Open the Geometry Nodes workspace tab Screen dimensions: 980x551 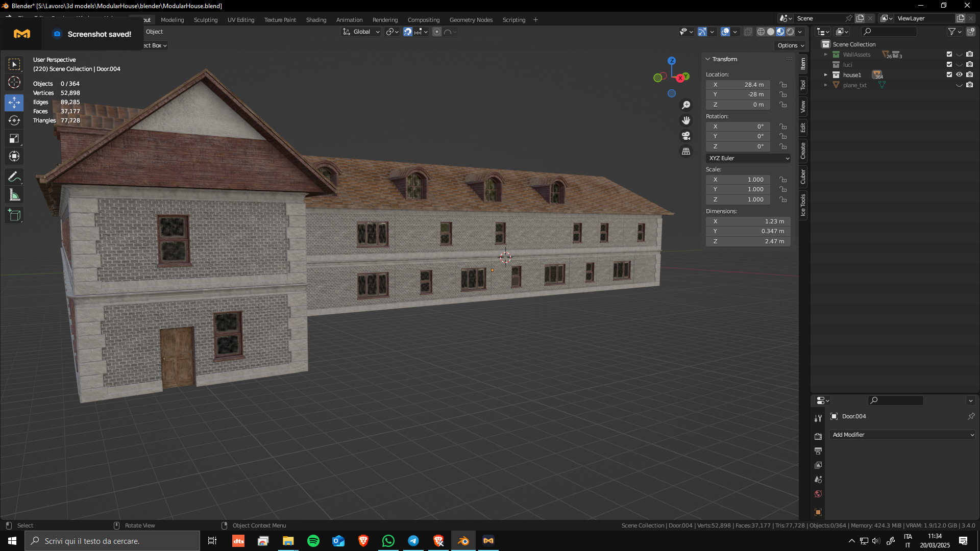pyautogui.click(x=471, y=20)
